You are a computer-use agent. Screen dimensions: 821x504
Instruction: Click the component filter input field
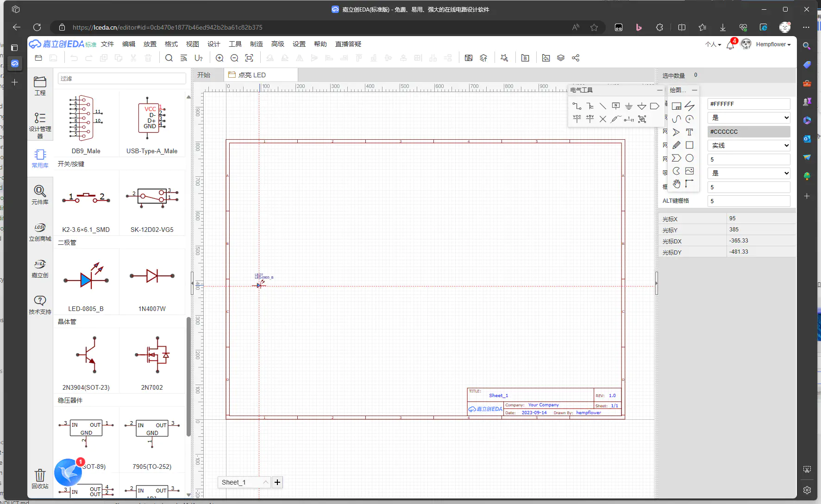click(x=122, y=79)
